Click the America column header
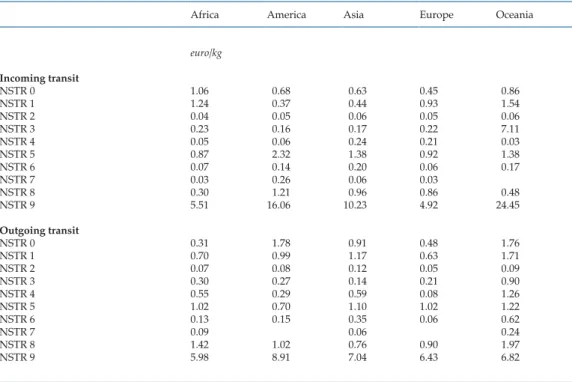The image size is (572, 382). pyautogui.click(x=286, y=15)
